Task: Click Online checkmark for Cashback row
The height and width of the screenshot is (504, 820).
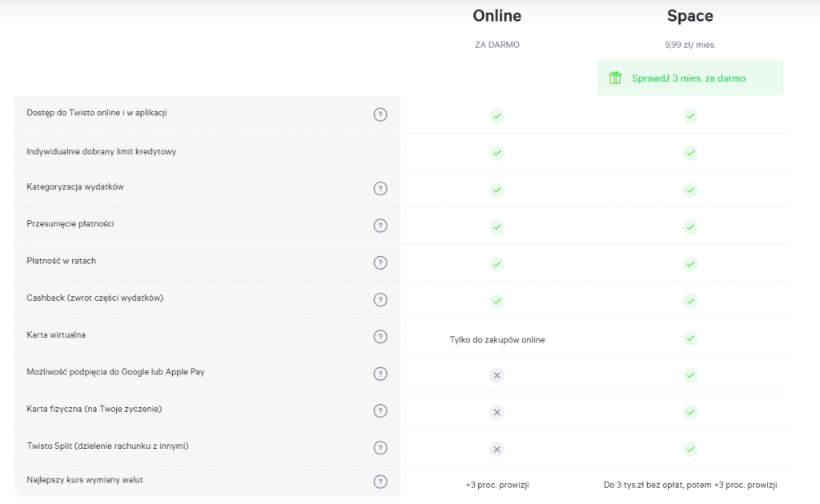Action: [496, 302]
